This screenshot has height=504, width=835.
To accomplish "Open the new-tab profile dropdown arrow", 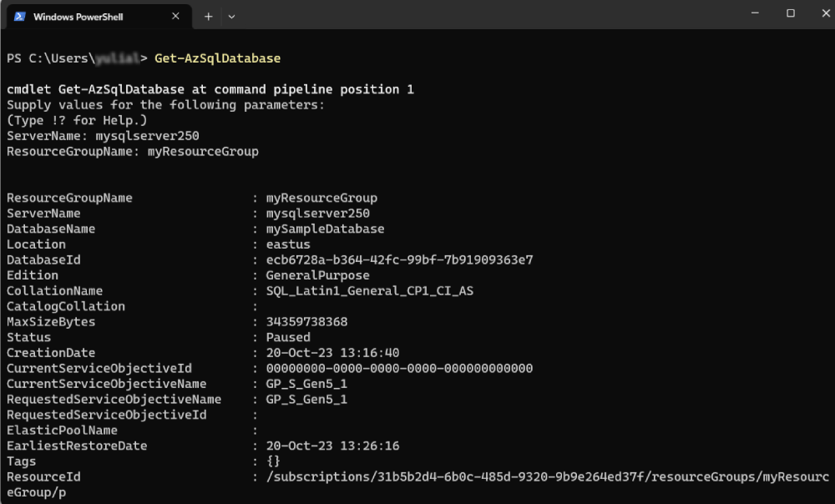I will pos(231,17).
